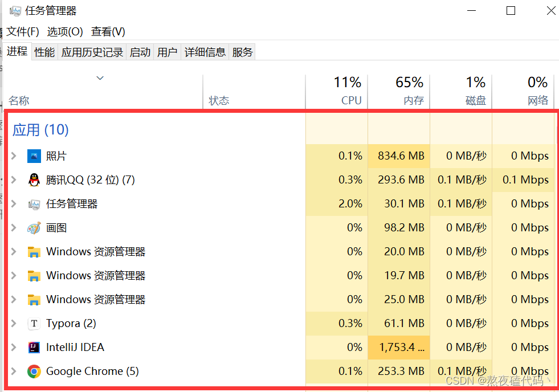Click the Typora app icon
Viewport: 559px width, 392px height.
click(34, 324)
